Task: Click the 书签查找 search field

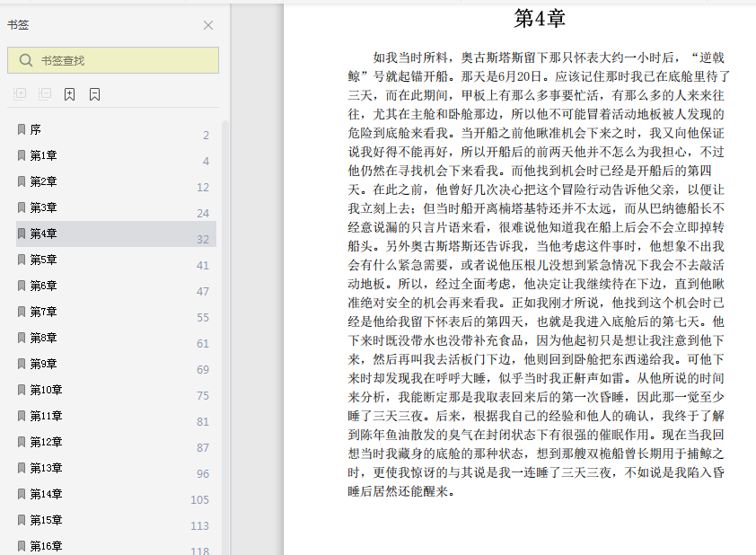Action: pyautogui.click(x=113, y=60)
